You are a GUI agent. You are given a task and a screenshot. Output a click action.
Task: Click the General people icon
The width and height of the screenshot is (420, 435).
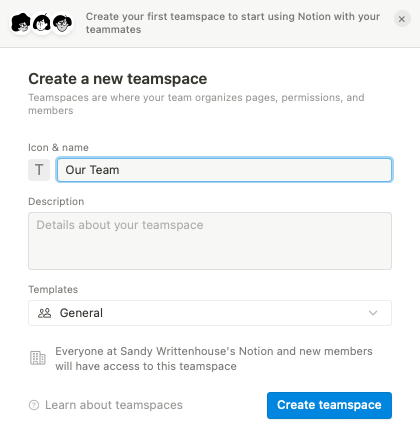point(45,313)
